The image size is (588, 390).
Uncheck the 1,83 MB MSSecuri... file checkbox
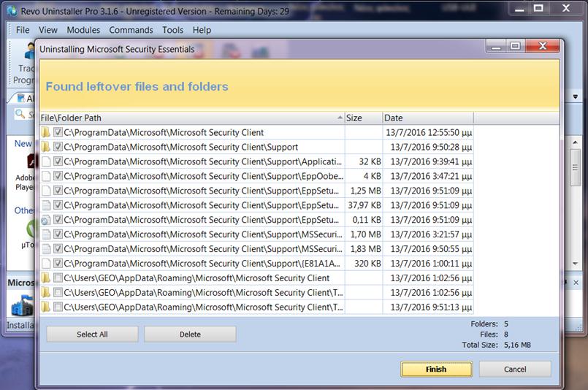[58, 248]
